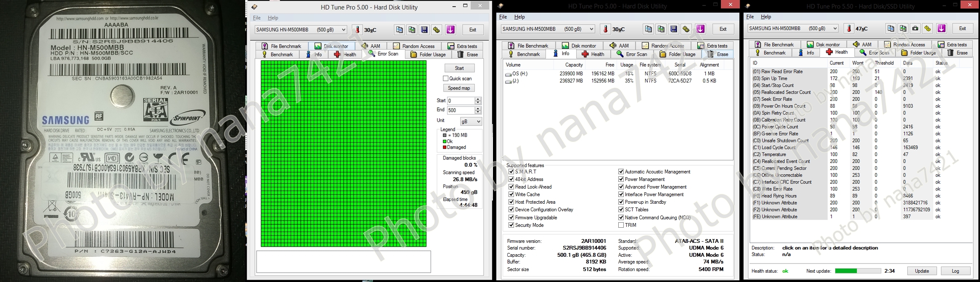Click purple minimize-to-tray arrow in Error Scan window
This screenshot has height=282, width=980.
pos(450,29)
